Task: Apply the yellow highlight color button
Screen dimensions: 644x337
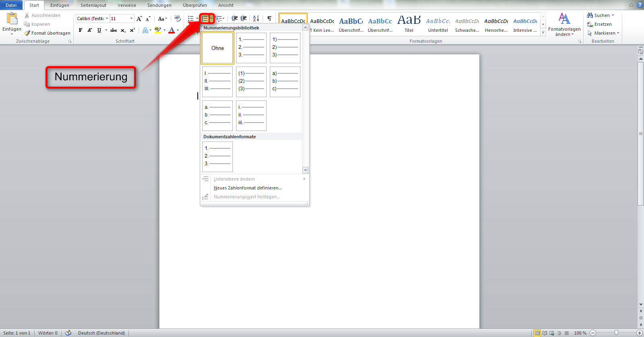Action: pyautogui.click(x=157, y=30)
